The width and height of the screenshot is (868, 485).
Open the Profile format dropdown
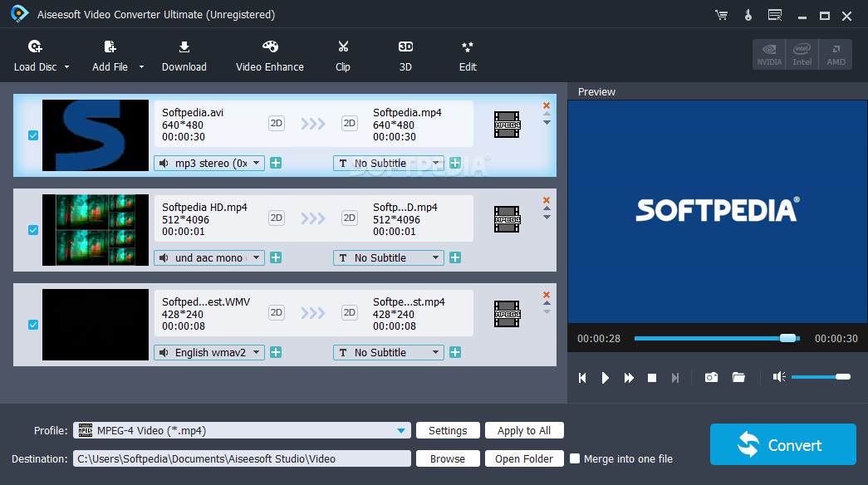[241, 430]
